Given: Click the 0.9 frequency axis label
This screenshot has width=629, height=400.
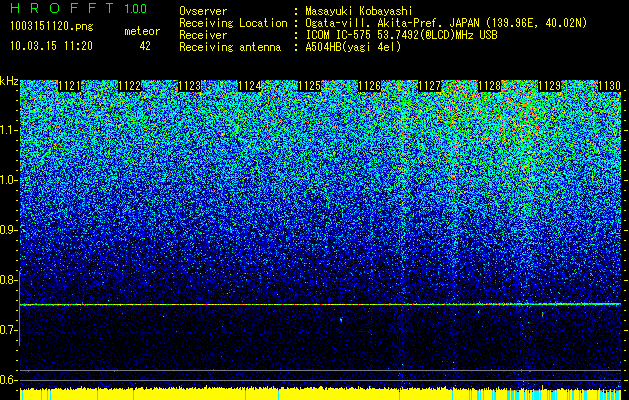Looking at the screenshot, I should tap(9, 230).
